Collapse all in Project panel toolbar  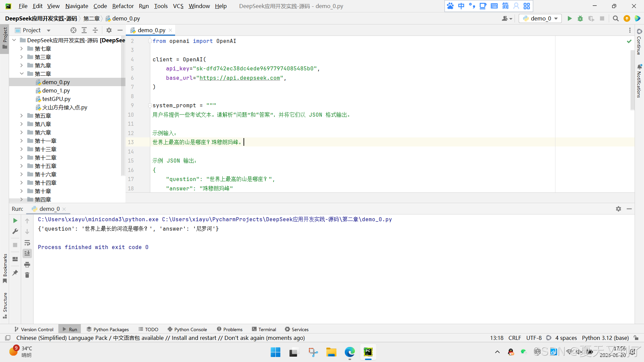point(95,30)
